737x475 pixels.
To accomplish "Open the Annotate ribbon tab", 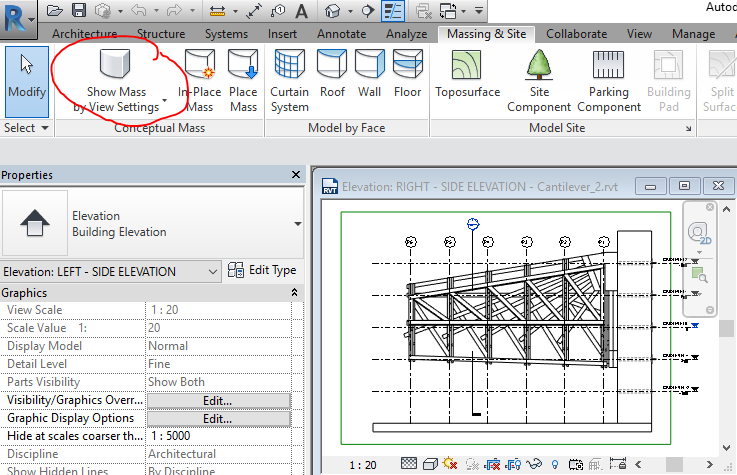I will [x=341, y=34].
